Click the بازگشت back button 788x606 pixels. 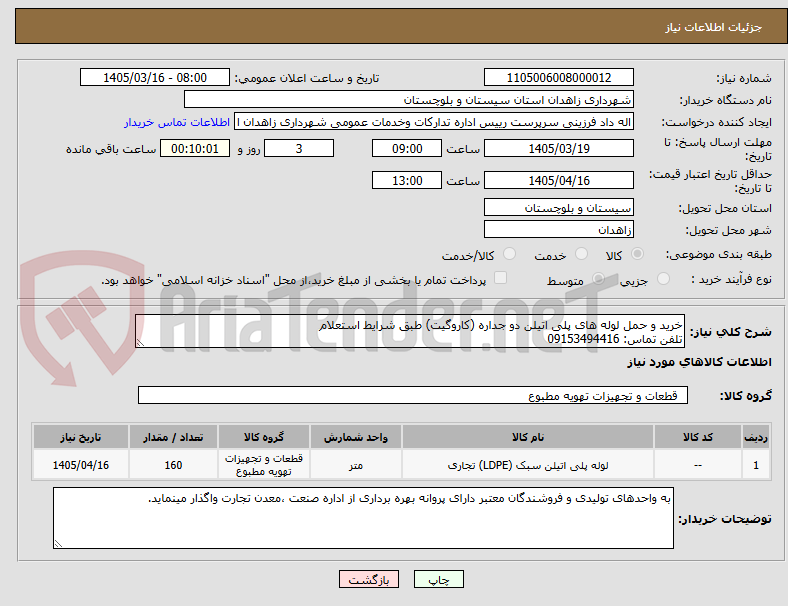pos(369,579)
